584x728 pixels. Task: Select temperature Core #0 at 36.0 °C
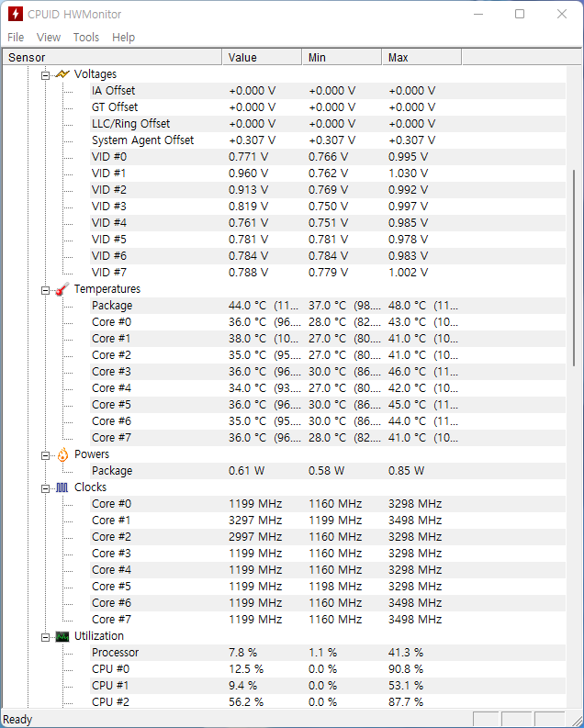(x=328, y=322)
